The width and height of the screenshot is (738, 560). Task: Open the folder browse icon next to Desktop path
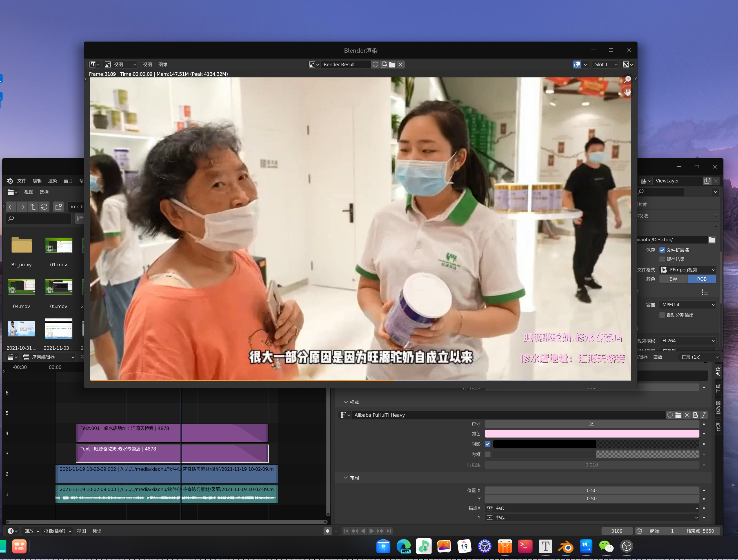tap(712, 240)
